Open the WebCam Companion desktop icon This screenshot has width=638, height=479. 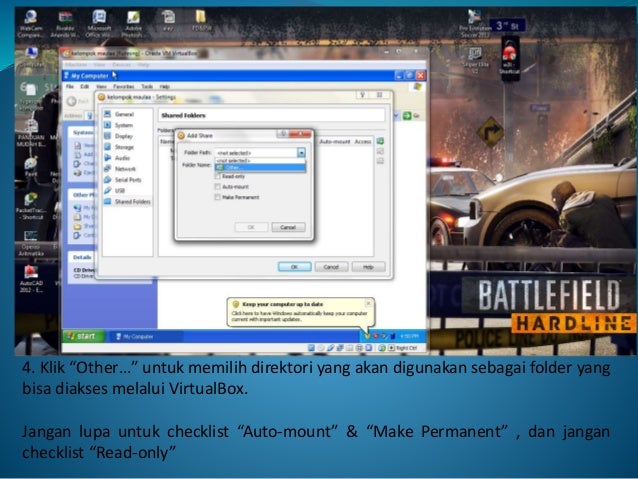(x=31, y=24)
